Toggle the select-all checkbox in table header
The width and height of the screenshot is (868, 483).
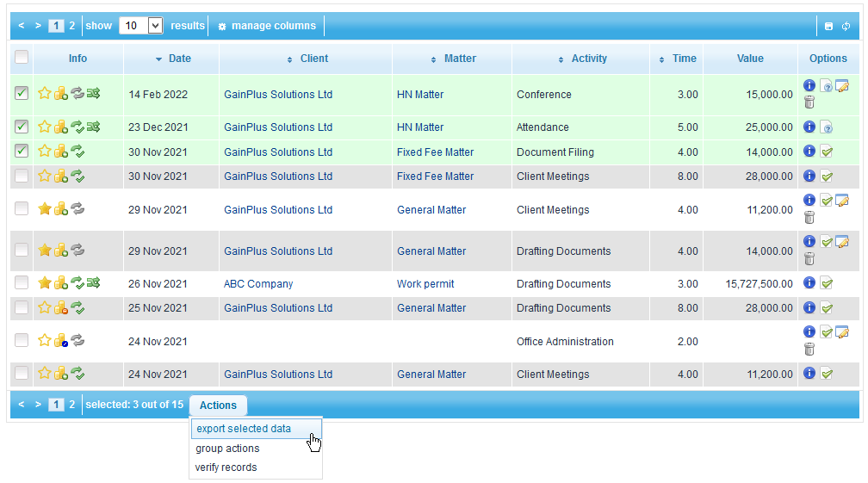22,58
